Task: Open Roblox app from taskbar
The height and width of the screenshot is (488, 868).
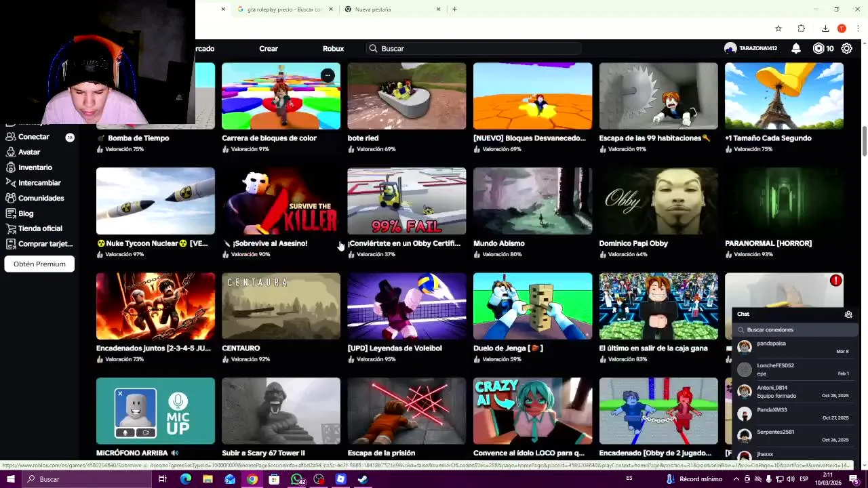Action: point(340,479)
